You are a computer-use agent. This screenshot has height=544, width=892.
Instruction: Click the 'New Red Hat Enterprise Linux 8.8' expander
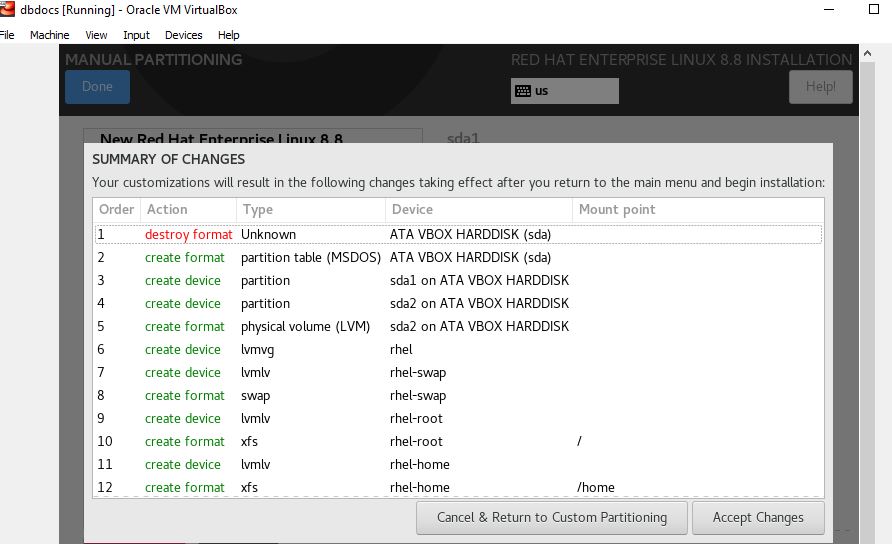pos(222,138)
